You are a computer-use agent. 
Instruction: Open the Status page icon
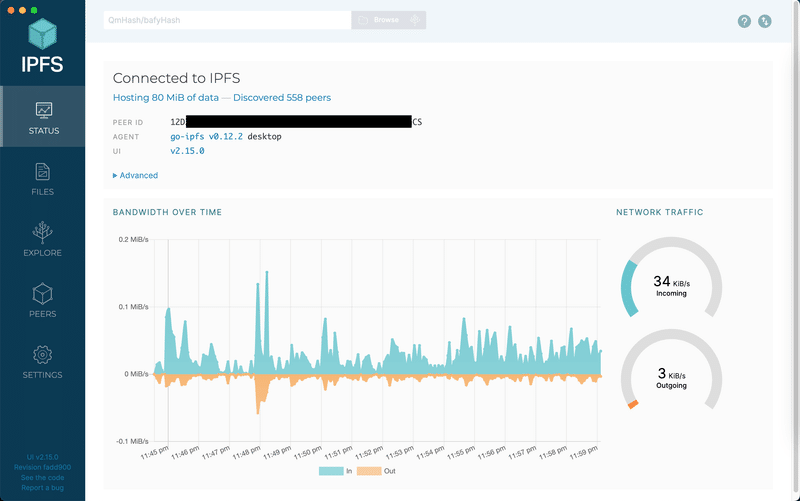click(43, 110)
